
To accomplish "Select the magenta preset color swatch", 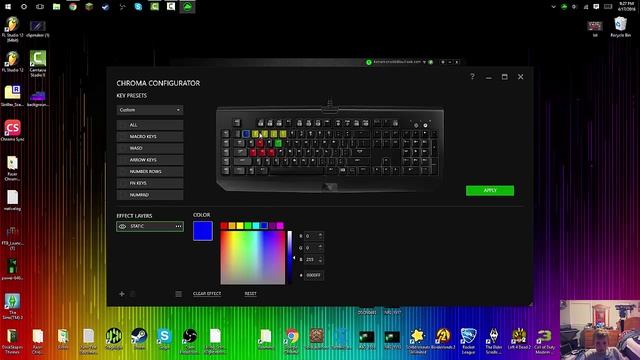I will coord(280,226).
